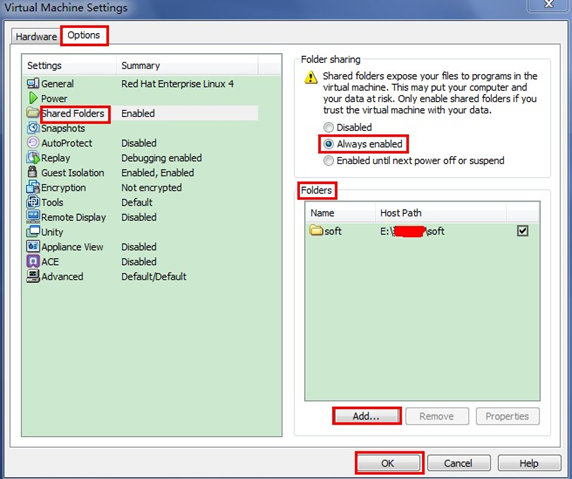
Task: Click the E:\ host path of soft
Action: (x=412, y=231)
